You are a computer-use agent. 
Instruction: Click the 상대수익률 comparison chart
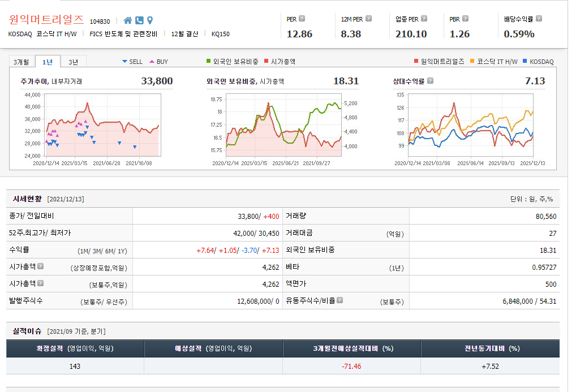471,125
